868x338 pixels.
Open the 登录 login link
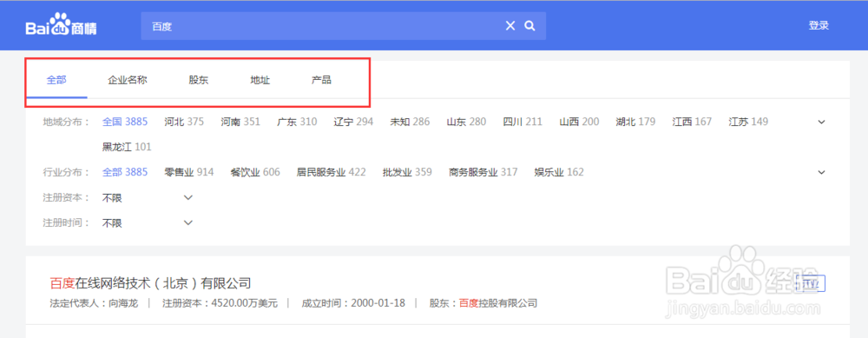click(819, 25)
